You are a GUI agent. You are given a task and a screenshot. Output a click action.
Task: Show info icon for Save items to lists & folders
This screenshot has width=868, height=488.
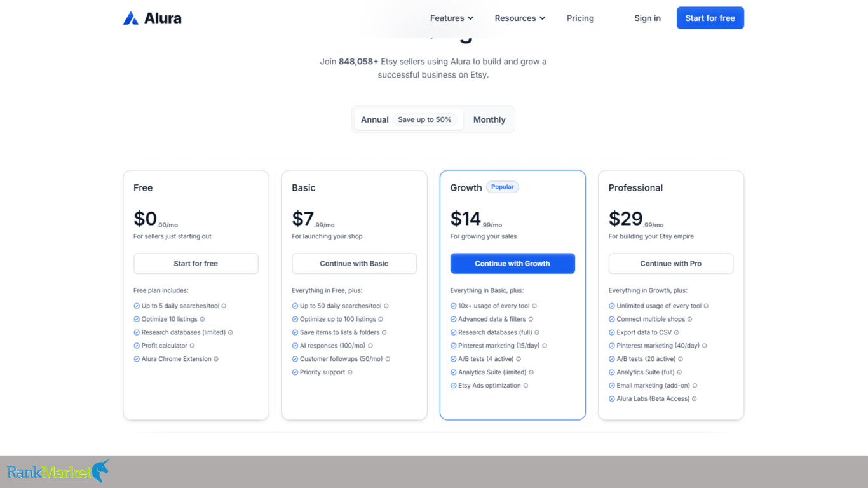click(384, 332)
